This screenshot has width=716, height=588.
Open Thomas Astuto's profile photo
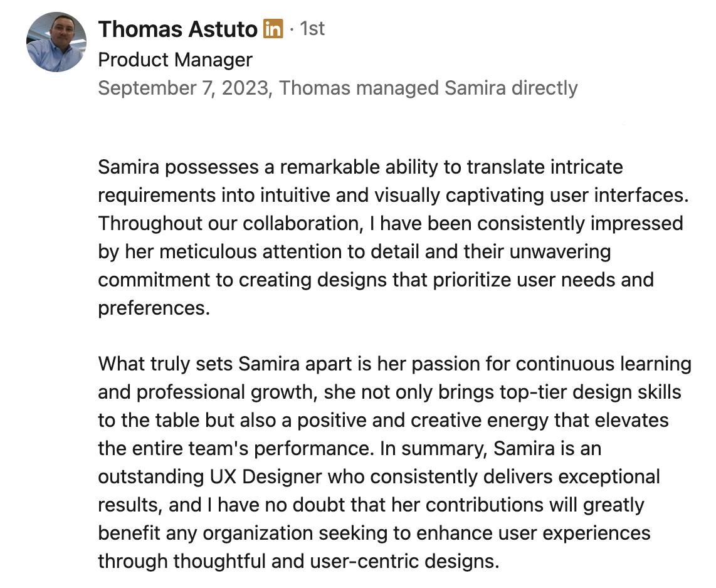56,42
